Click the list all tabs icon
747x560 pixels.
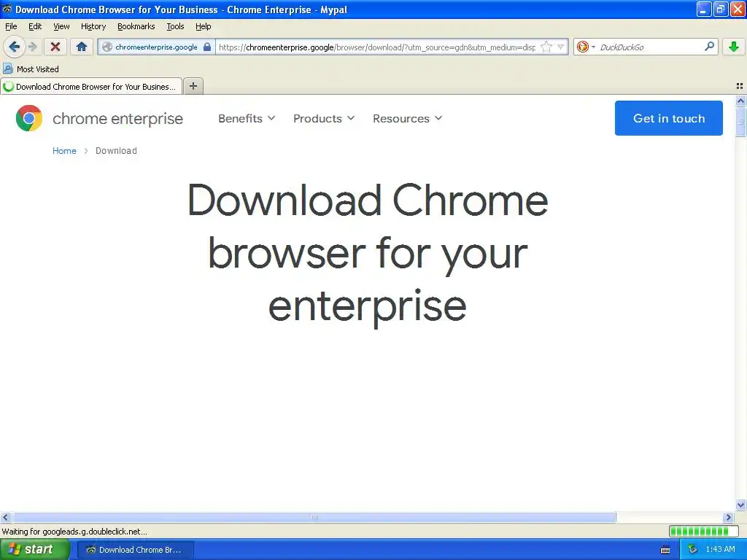(x=740, y=86)
